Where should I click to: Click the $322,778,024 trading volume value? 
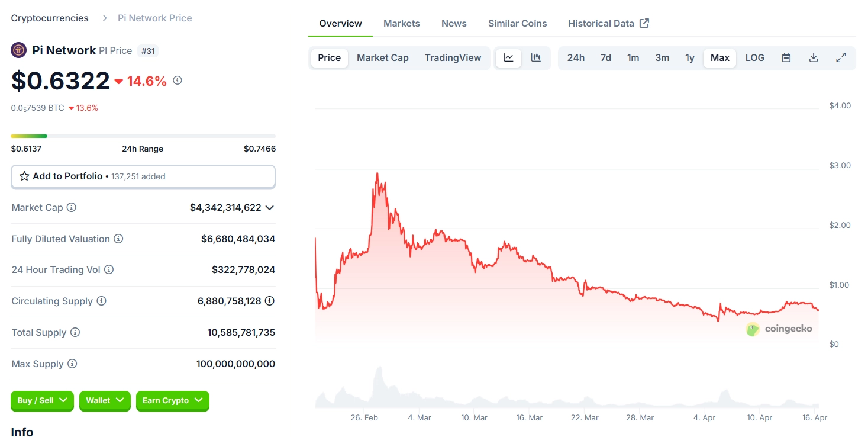coord(243,269)
